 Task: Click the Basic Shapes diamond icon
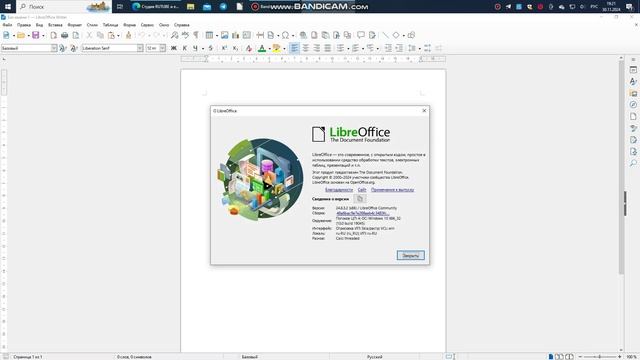coord(396,36)
